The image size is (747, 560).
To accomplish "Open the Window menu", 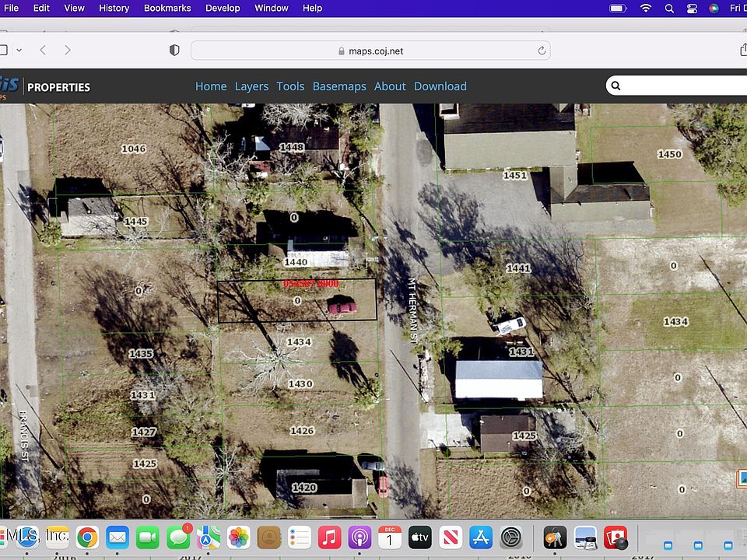I will 271,8.
